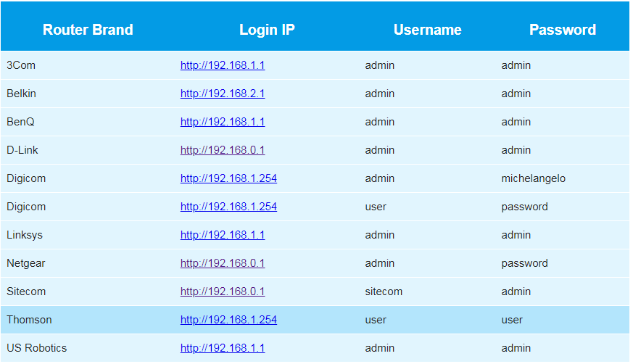Open the 3Com login IP link
Viewport: 633px width, 364px height.
223,65
